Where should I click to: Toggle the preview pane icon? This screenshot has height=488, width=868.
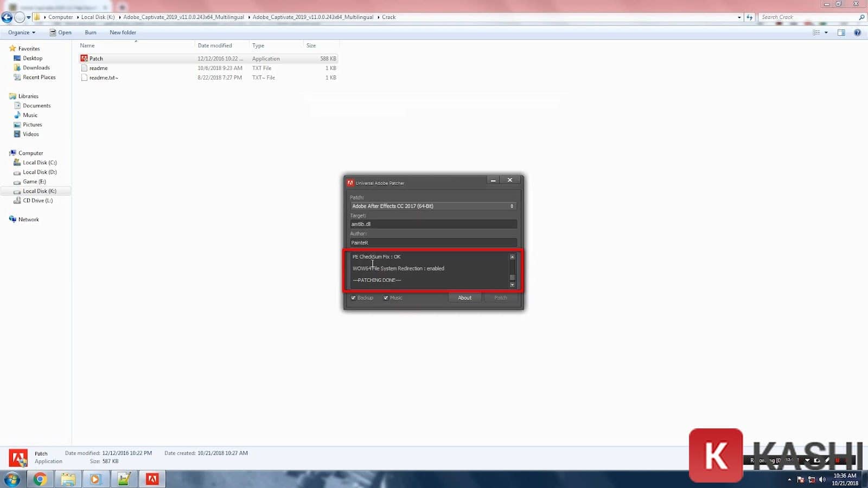point(841,33)
